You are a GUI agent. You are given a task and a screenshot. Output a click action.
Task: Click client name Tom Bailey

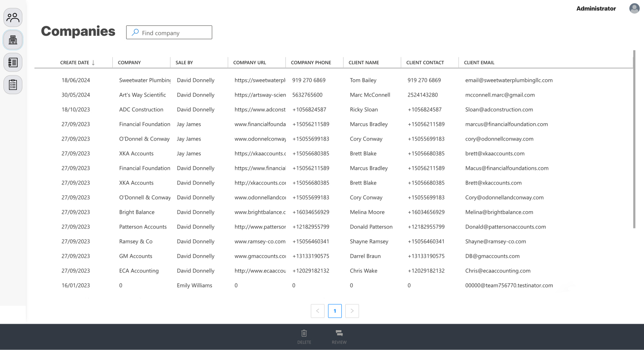pos(363,80)
